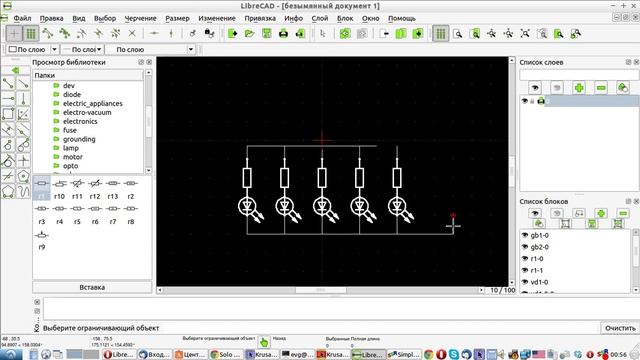Enable snap to midpoints
640x360 pixels.
pos(98,33)
